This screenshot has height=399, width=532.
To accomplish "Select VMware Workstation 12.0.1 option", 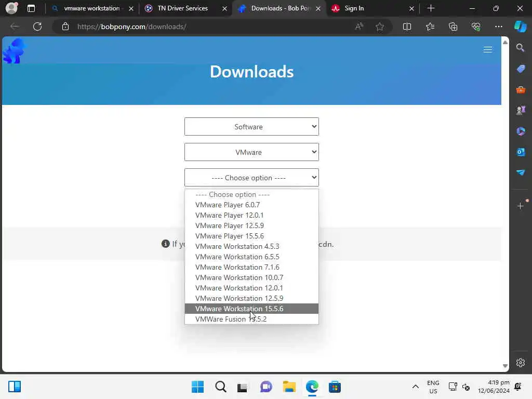I will coord(251,288).
